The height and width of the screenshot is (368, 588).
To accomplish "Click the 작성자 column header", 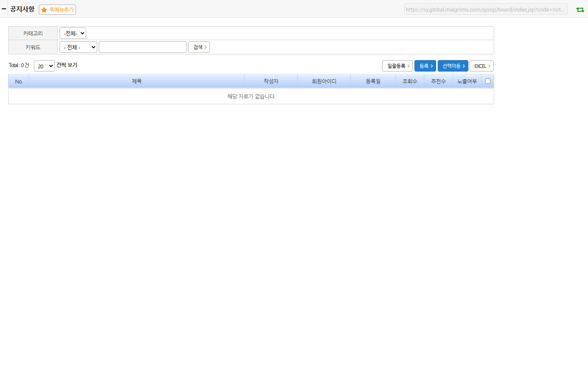I will 271,81.
